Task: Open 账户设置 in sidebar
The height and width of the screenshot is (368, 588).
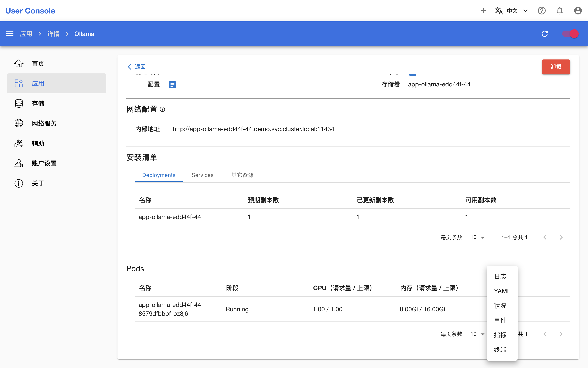Action: coord(57,163)
